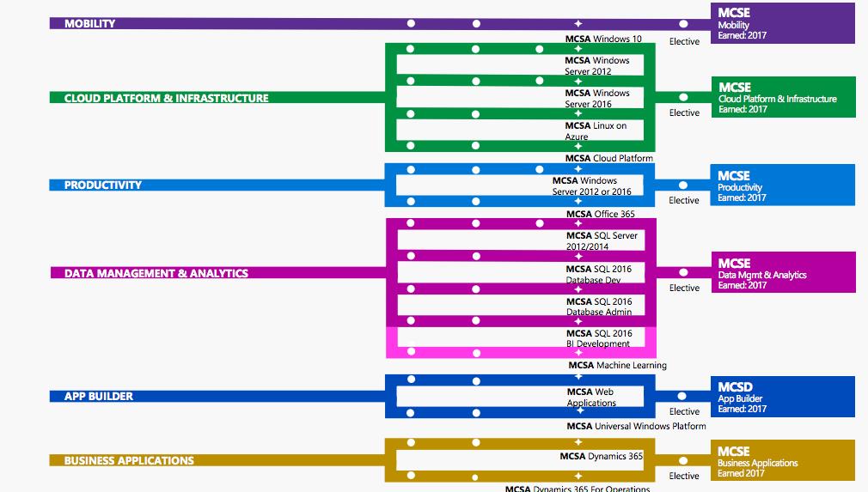Click the PRODUCTIVITY track label
This screenshot has width=868, height=492.
[x=103, y=185]
